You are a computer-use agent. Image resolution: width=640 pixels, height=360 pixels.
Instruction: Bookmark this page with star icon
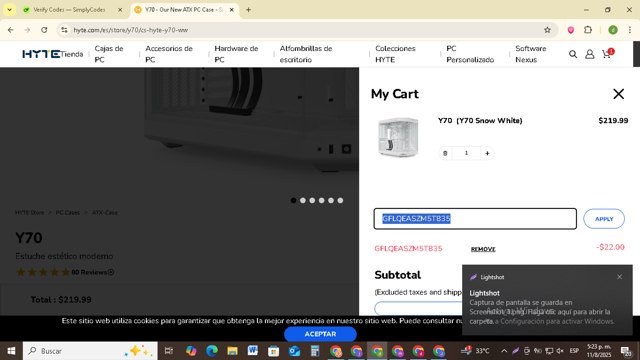(x=547, y=30)
